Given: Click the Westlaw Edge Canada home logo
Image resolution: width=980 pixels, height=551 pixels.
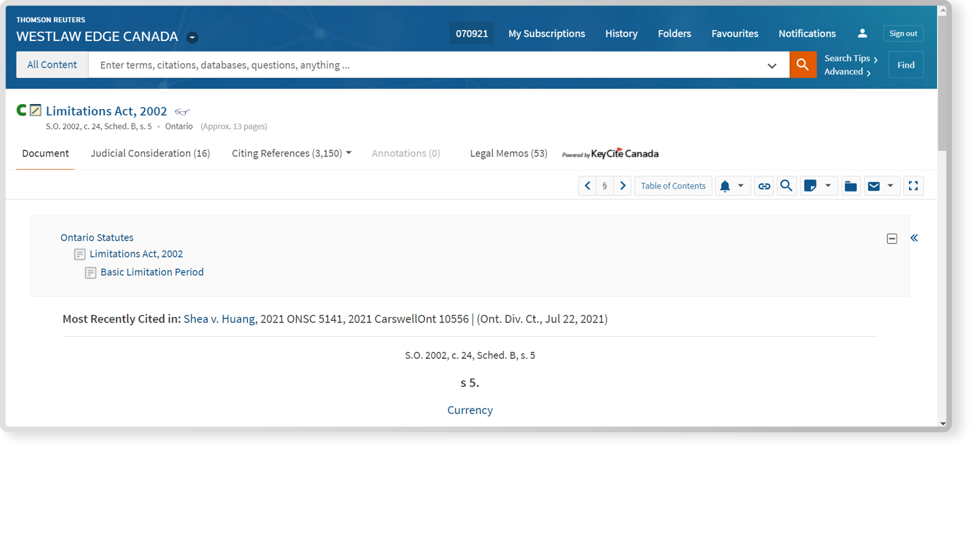Looking at the screenshot, I should (x=97, y=36).
